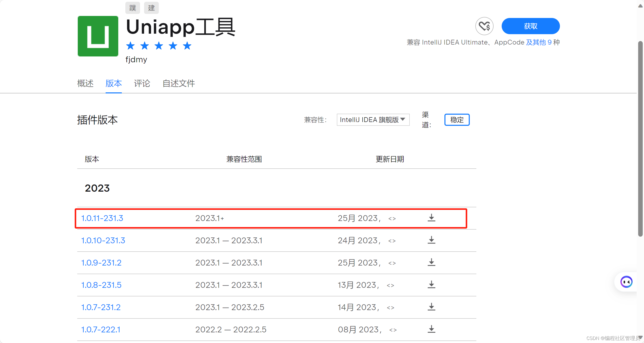Expand the 2023 version group
The width and height of the screenshot is (644, 343).
[97, 188]
